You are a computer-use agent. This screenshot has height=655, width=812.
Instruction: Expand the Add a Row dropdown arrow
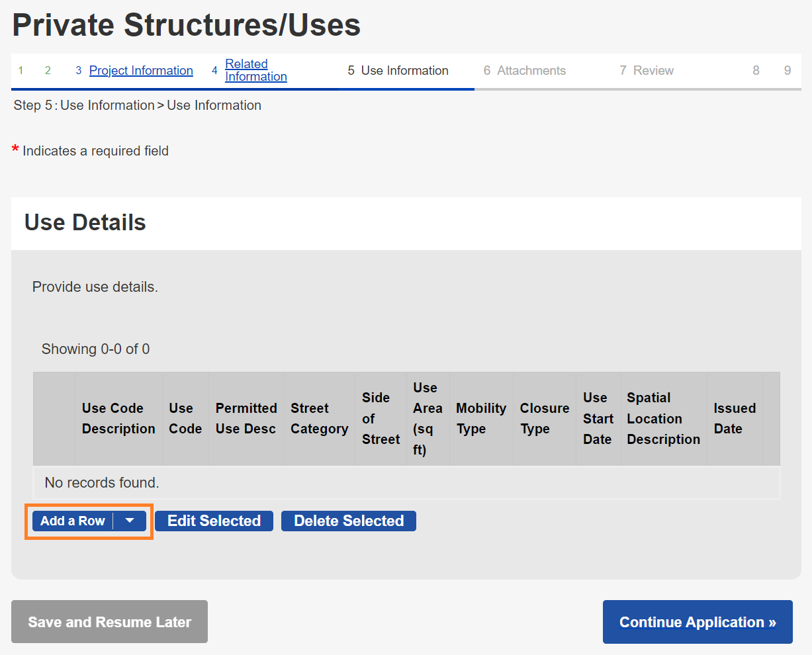point(130,521)
